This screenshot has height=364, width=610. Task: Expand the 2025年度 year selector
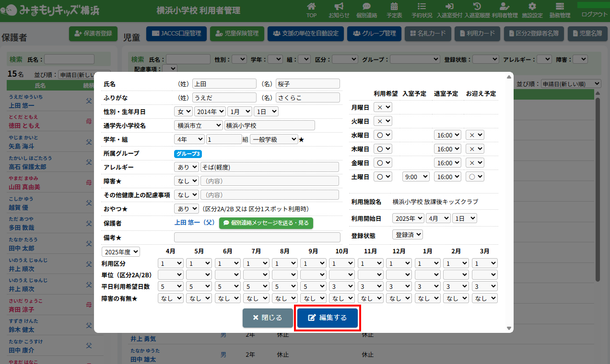[121, 252]
